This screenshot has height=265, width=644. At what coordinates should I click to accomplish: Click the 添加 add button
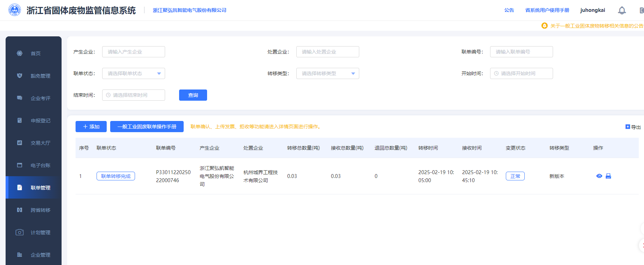pos(91,127)
